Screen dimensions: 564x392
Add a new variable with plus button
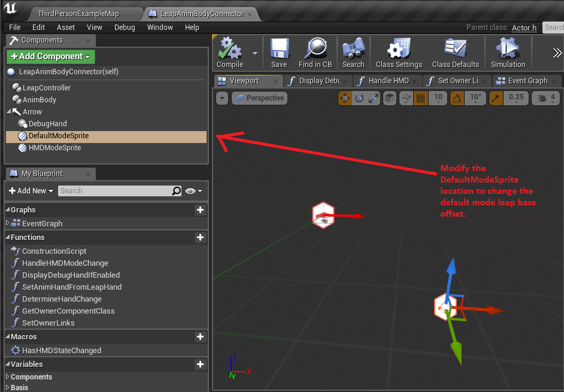click(201, 364)
